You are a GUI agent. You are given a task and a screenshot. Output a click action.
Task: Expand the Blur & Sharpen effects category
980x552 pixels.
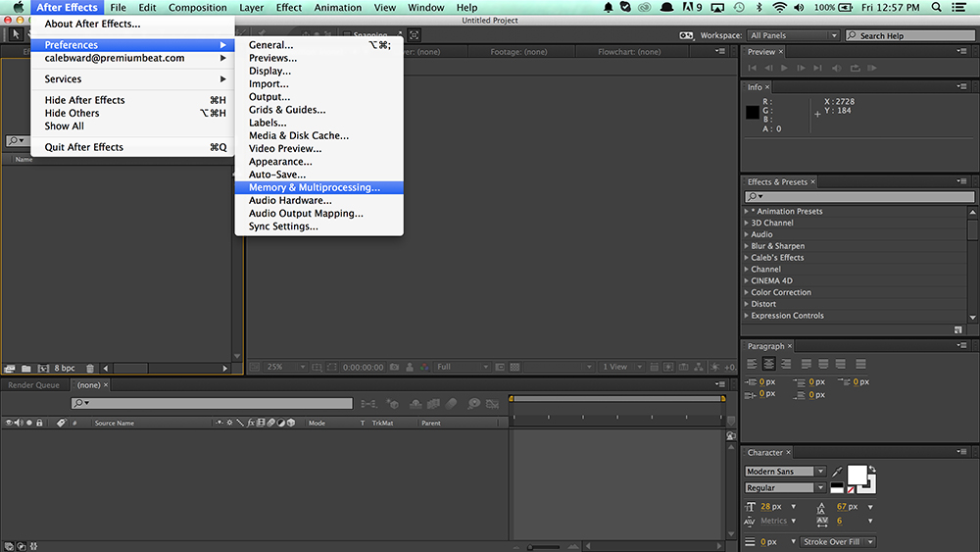[747, 246]
